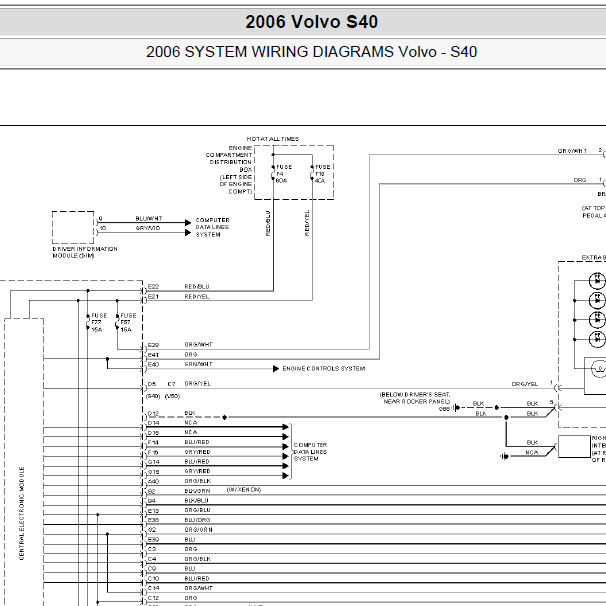The image size is (606, 606).
Task: Click 'COMPUTER DATA LINES SYSTEM' beside the DIM arrows
Action: click(212, 227)
